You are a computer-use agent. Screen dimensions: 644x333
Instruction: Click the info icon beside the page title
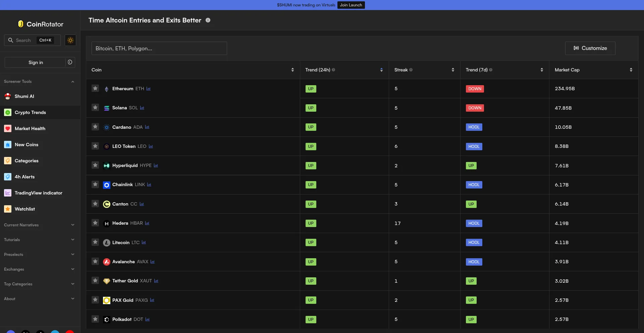208,20
